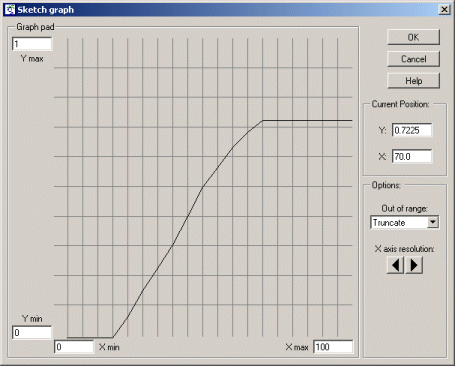Click the Truncate option text

tap(389, 222)
